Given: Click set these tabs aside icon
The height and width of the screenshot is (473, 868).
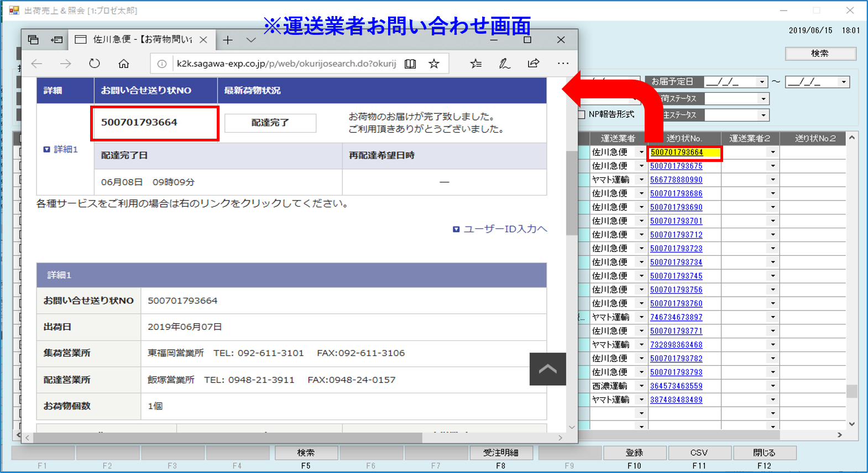Looking at the screenshot, I should pyautogui.click(x=56, y=40).
